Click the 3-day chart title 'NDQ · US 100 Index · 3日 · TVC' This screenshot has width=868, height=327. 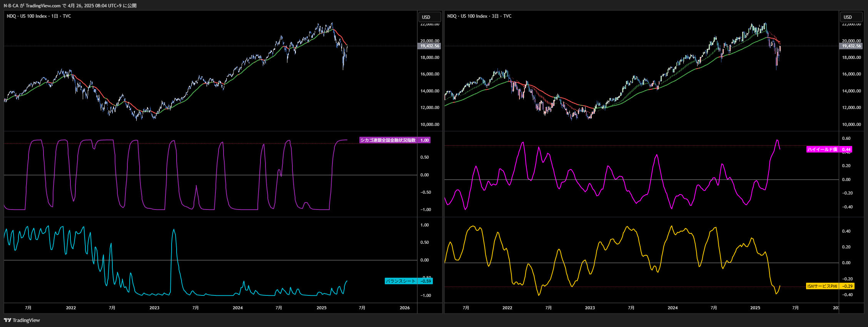point(479,16)
